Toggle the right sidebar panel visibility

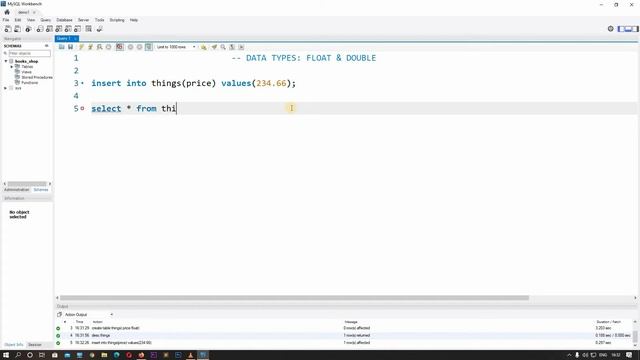(635, 29)
